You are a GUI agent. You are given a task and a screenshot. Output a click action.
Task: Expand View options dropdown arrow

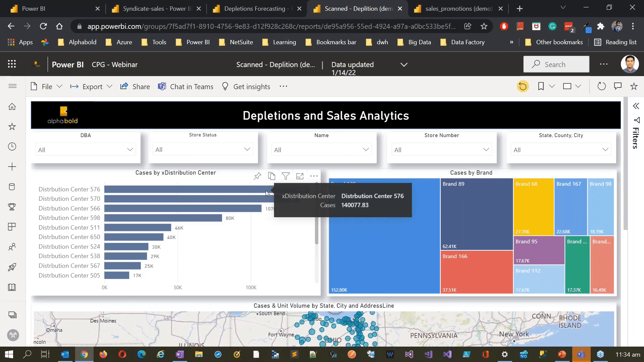coord(578,86)
